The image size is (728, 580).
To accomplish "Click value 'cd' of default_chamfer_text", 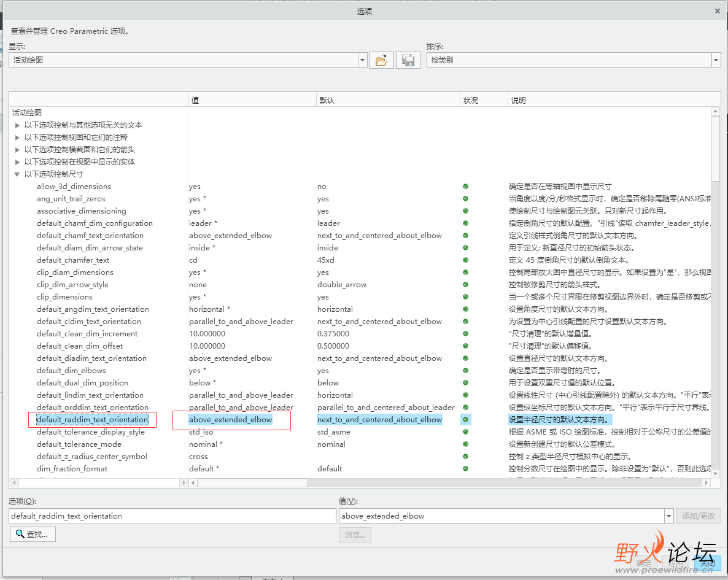I will coord(193,260).
